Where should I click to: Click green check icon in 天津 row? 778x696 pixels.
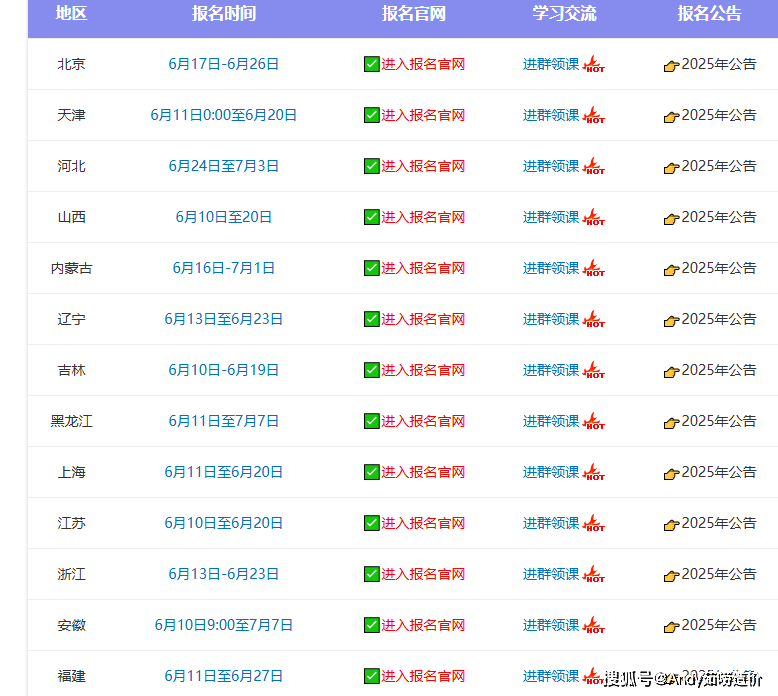click(372, 115)
